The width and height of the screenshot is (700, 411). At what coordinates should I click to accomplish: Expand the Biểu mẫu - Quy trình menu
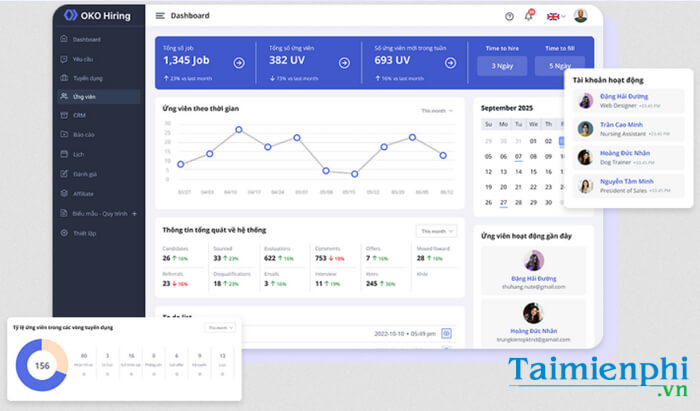(x=133, y=213)
